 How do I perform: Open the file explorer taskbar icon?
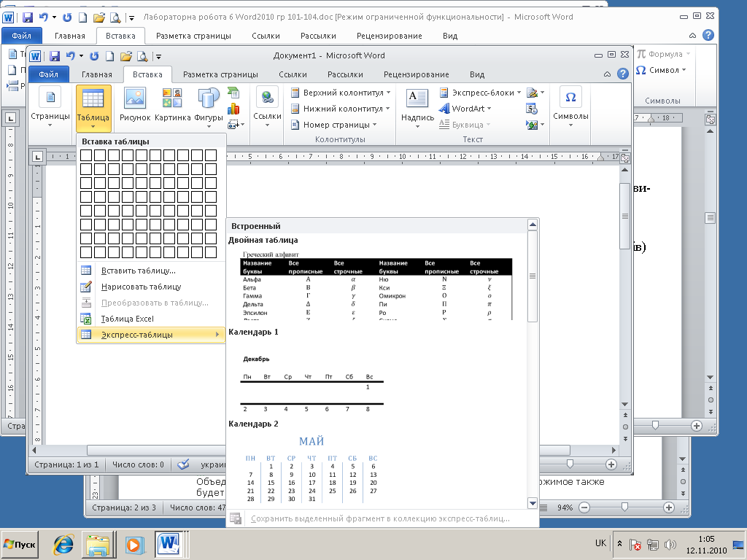98,544
